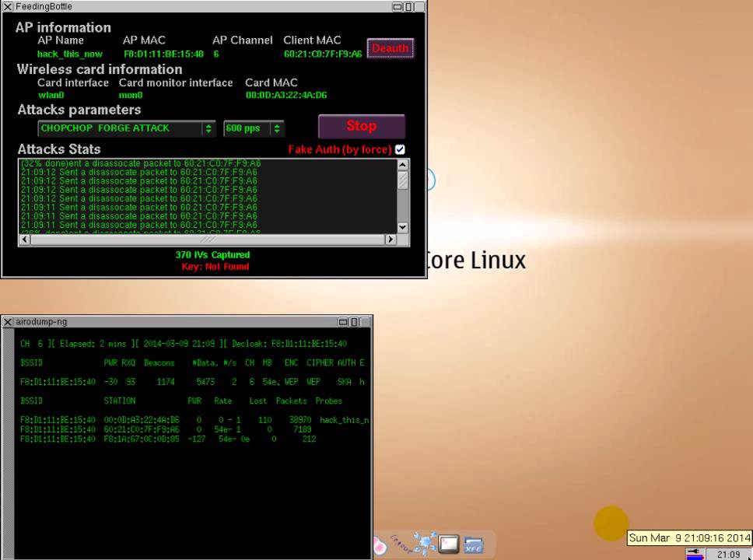Select the AP name hack_this_now
753x560 pixels.
(70, 54)
